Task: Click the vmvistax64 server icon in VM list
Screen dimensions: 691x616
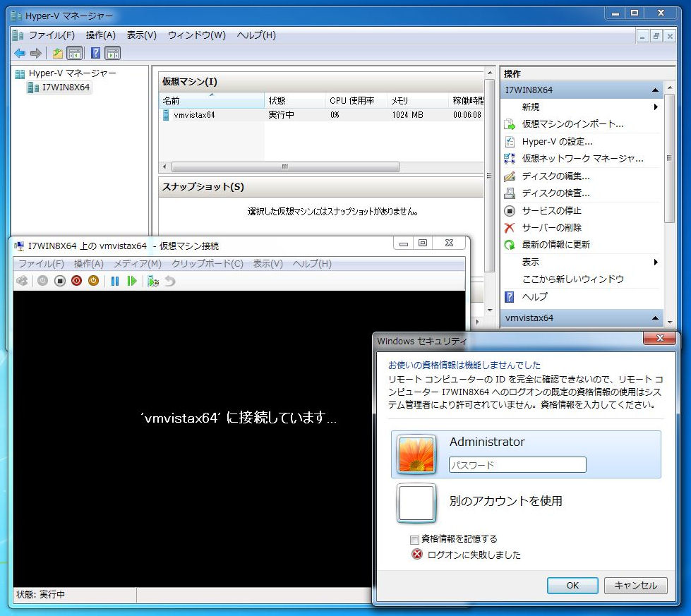Action: pos(166,115)
